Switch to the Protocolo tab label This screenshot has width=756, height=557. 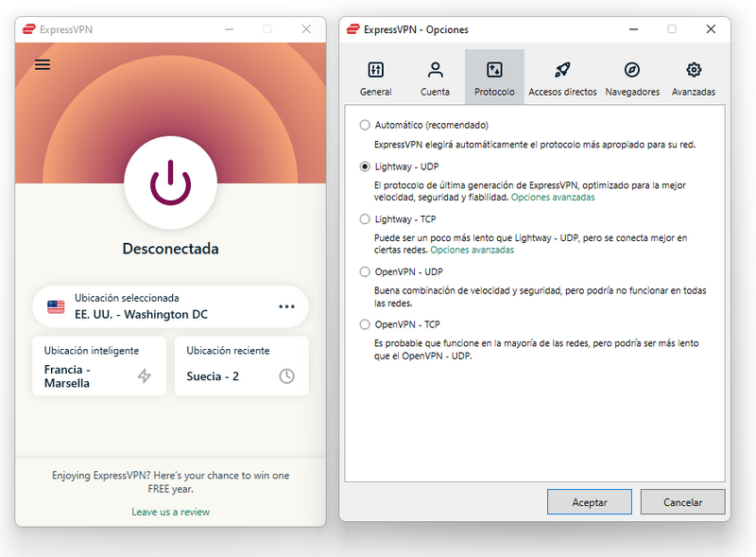(494, 92)
